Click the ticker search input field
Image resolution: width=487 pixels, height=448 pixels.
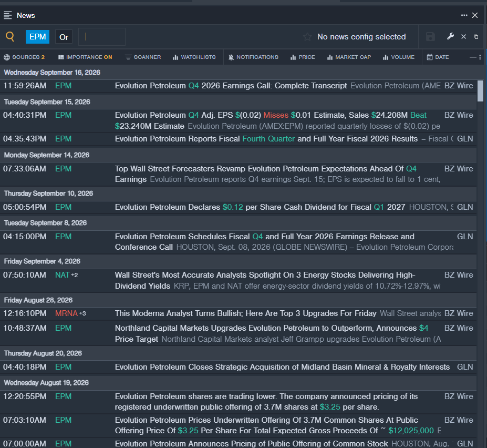coord(102,37)
